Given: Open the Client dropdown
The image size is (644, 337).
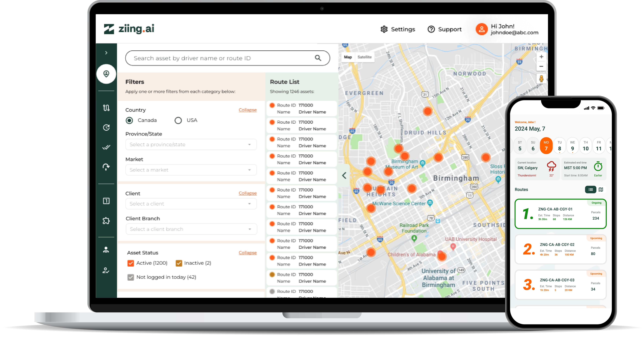Looking at the screenshot, I should pos(191,204).
